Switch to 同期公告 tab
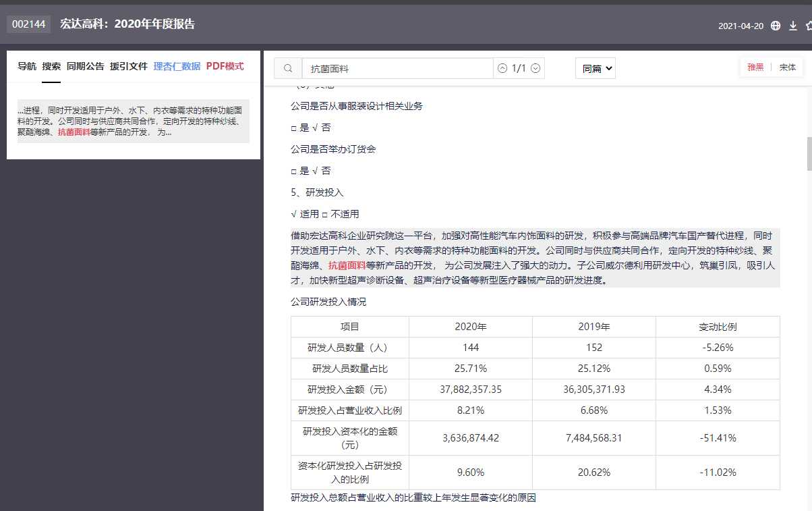Screen dimensions: 812x511 (x=86, y=66)
